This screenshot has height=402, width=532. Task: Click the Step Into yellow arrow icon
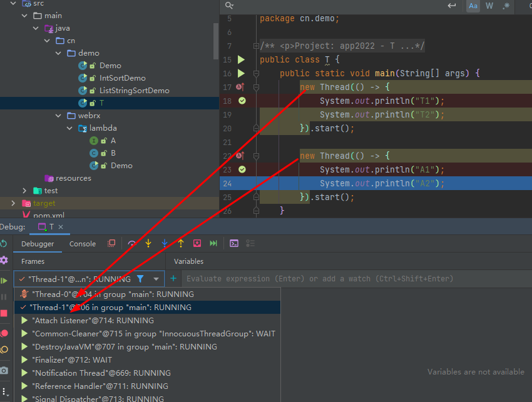[x=148, y=243]
